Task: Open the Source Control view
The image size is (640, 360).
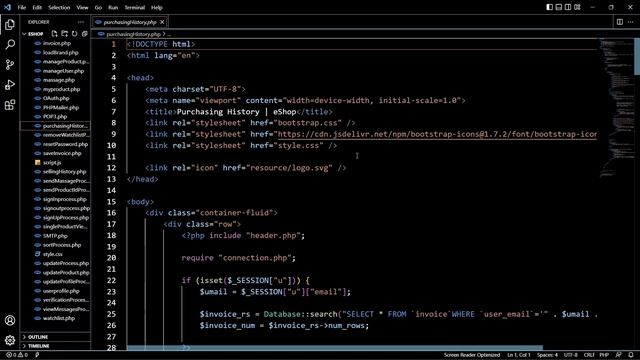Action: pyautogui.click(x=10, y=64)
